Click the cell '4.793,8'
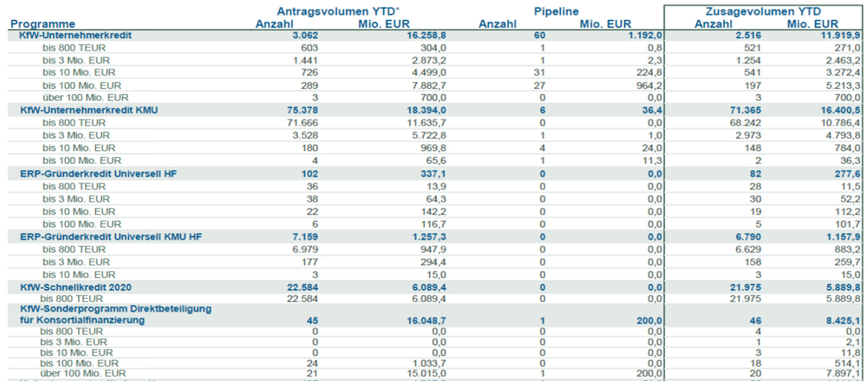Screen dimensions: 868x387 [843, 135]
